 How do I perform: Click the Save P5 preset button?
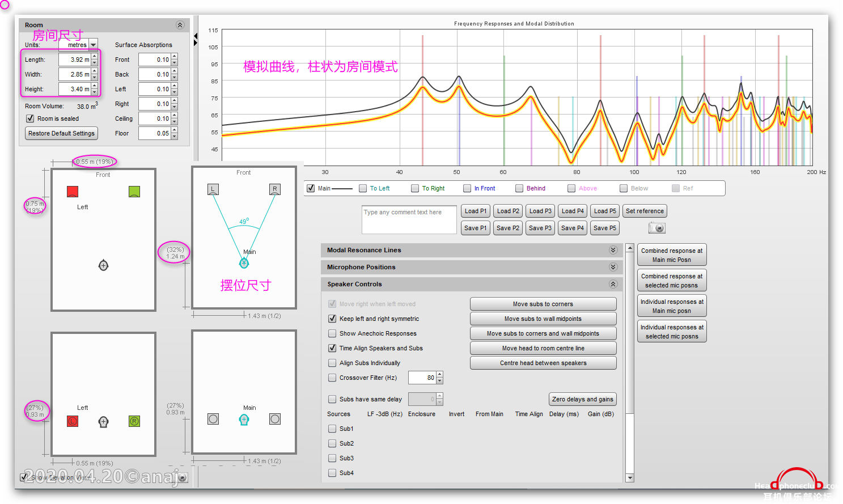click(x=604, y=228)
